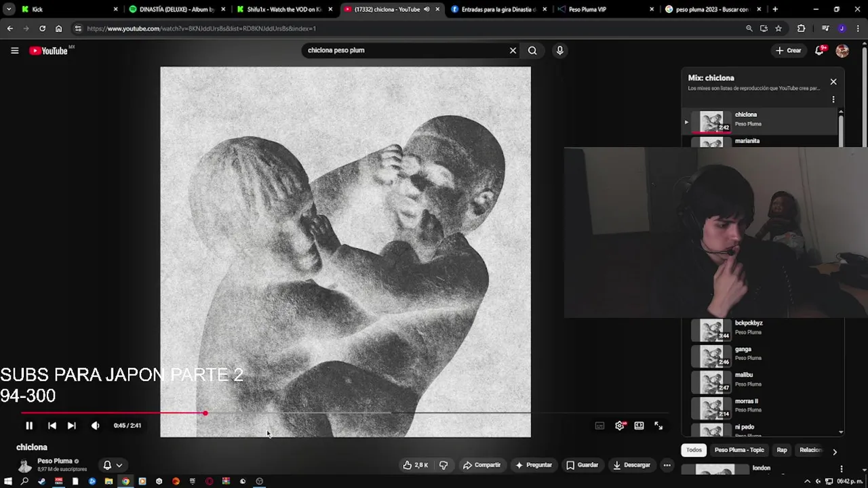Go to YouTube home via the logo
868x488 pixels.
coord(48,51)
